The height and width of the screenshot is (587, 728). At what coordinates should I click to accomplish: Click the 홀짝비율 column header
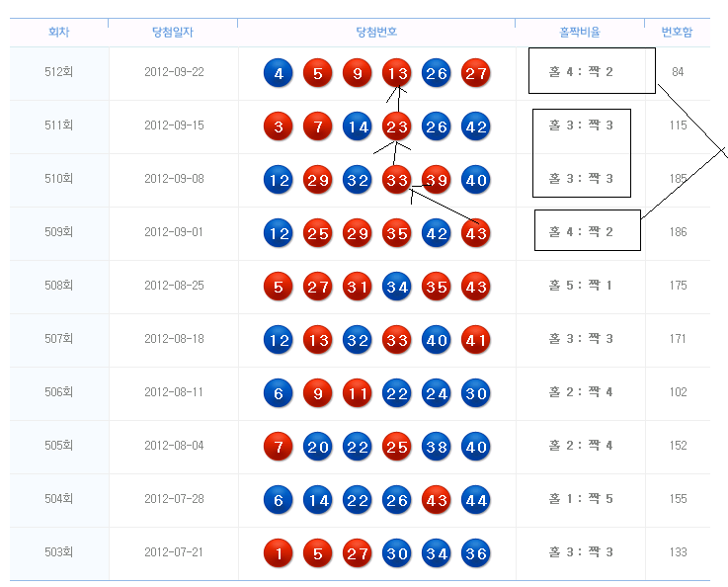(580, 33)
